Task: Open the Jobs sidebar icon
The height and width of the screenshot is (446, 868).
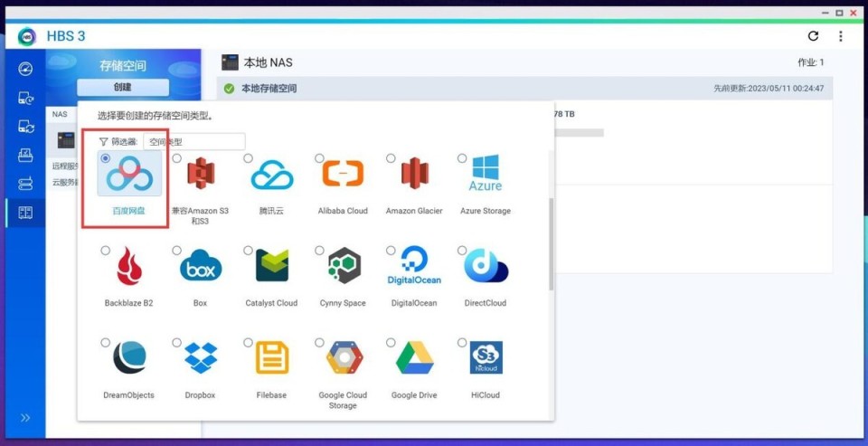Action: pos(25,155)
